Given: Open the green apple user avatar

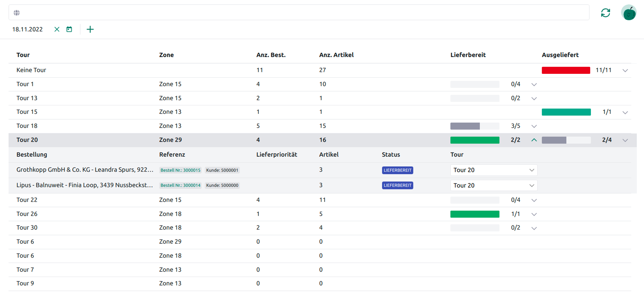Looking at the screenshot, I should (629, 13).
